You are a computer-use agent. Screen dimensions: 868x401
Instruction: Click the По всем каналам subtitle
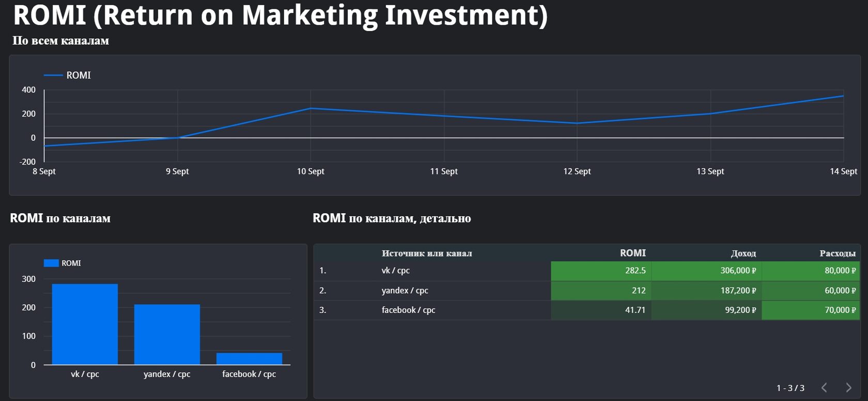60,41
